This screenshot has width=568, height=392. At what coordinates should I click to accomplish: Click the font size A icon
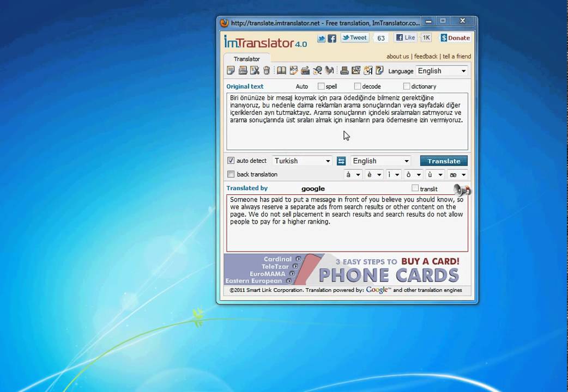pyautogui.click(x=368, y=71)
